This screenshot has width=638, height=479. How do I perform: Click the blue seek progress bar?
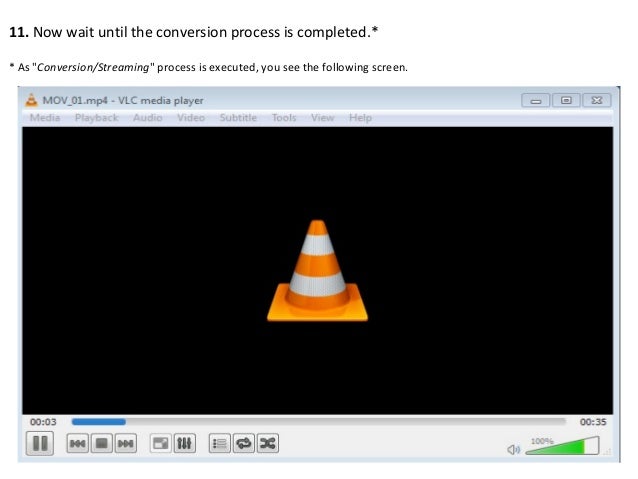[319, 422]
